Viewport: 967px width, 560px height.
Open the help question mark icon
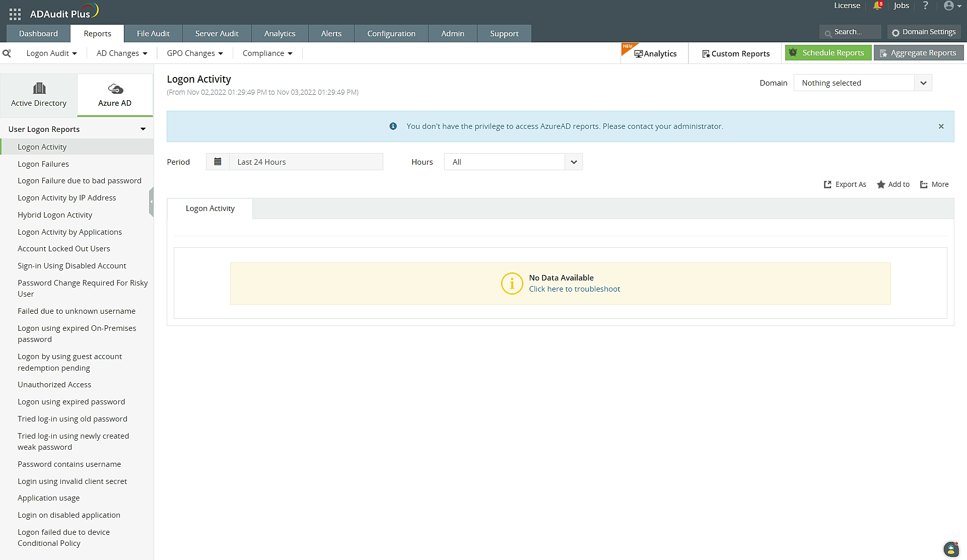925,6
